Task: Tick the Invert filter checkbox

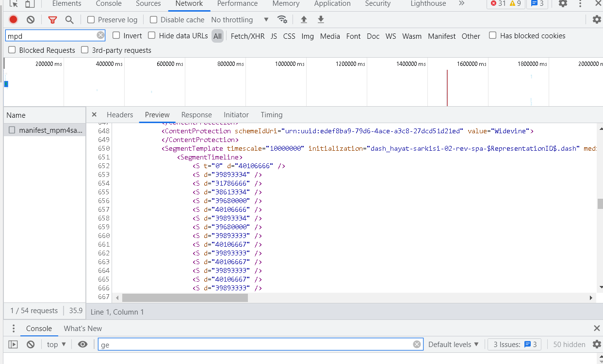Action: (x=116, y=35)
